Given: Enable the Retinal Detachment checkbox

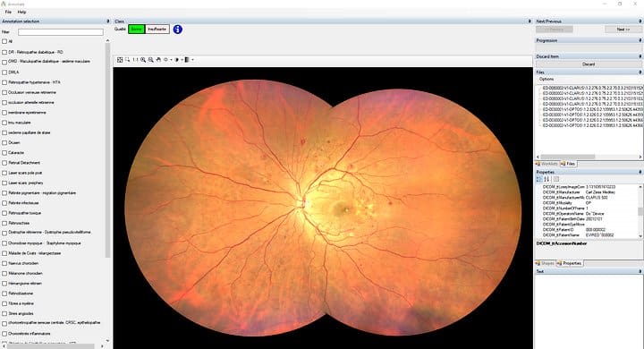Looking at the screenshot, I should (x=4, y=163).
